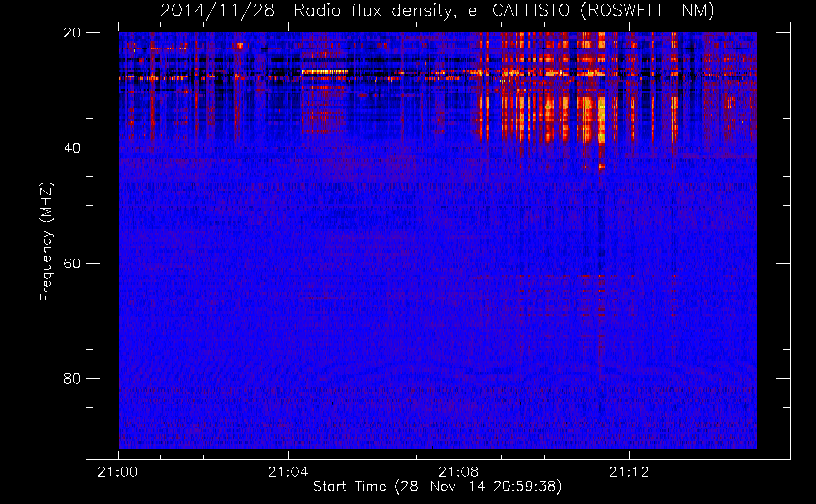Click the 20 frequency tick label
The width and height of the screenshot is (816, 504).
72,33
